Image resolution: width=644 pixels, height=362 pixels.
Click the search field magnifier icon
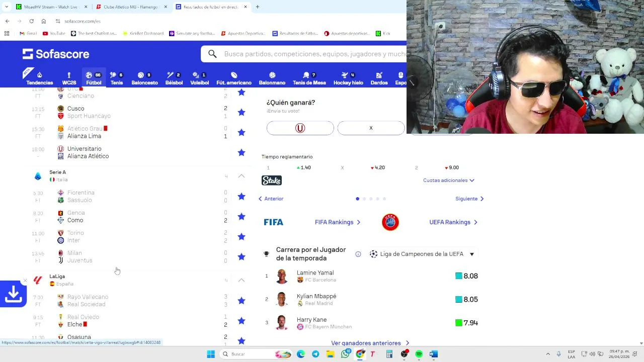[212, 54]
